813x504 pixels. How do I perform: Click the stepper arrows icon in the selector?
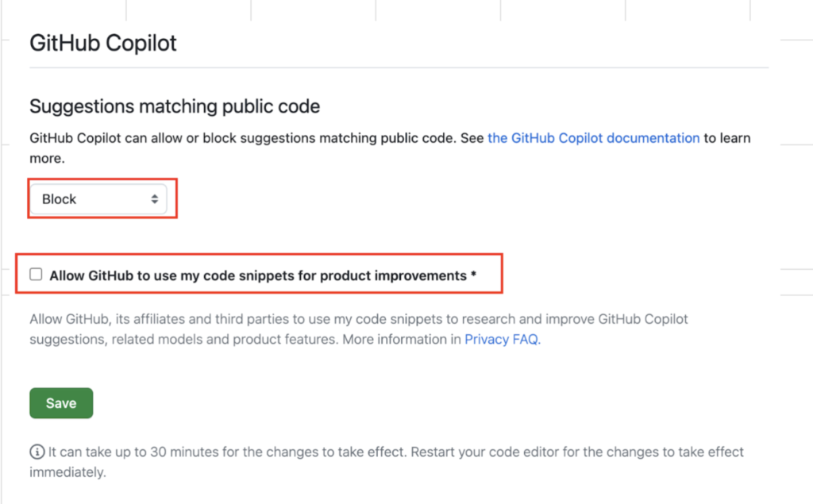coord(156,198)
